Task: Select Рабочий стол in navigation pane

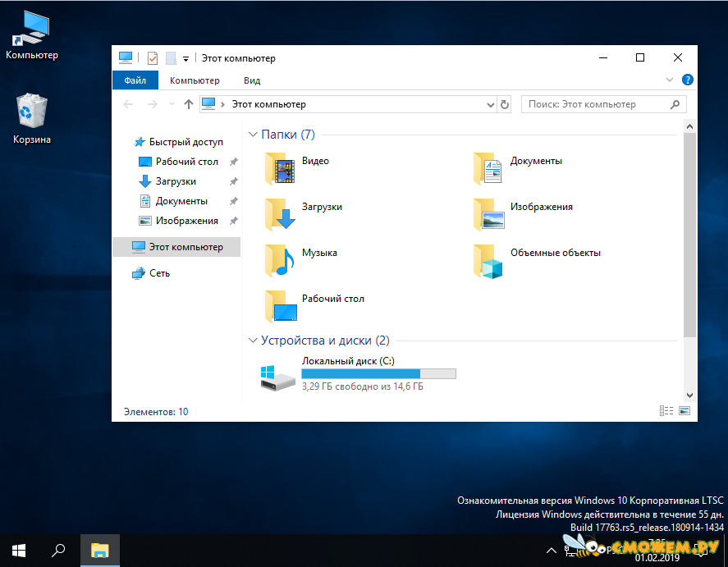Action: click(178, 162)
